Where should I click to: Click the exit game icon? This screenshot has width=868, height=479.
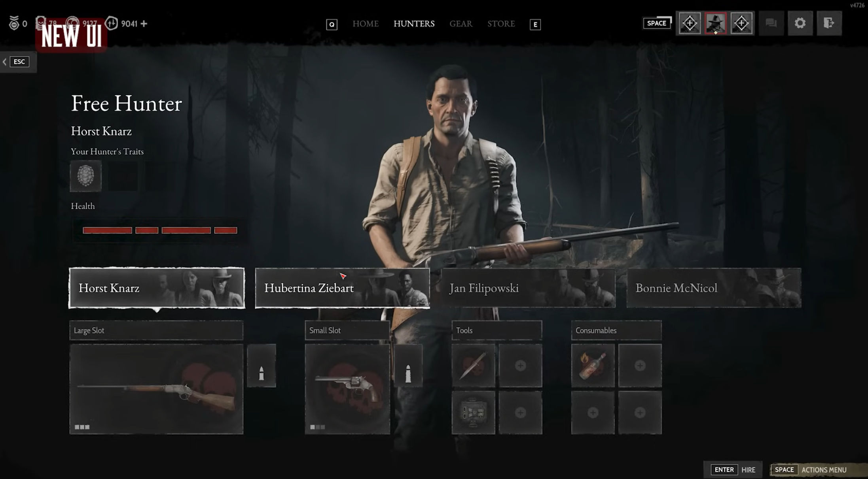tap(829, 23)
